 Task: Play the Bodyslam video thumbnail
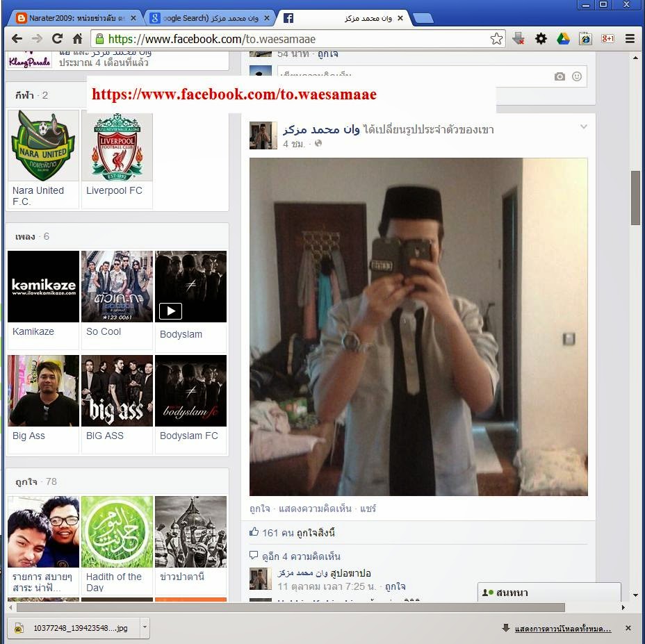(171, 311)
